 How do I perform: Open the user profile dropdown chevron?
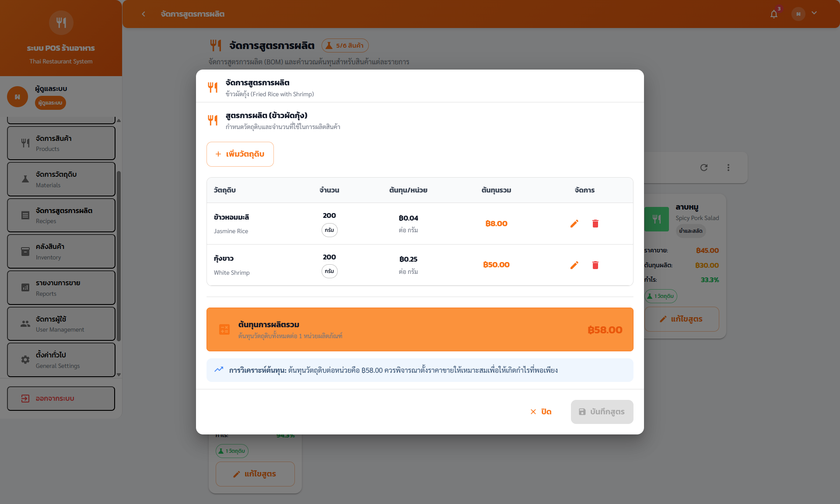click(x=815, y=13)
